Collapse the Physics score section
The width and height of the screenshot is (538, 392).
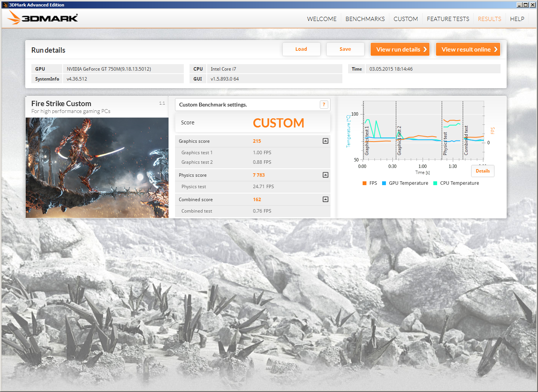point(325,175)
